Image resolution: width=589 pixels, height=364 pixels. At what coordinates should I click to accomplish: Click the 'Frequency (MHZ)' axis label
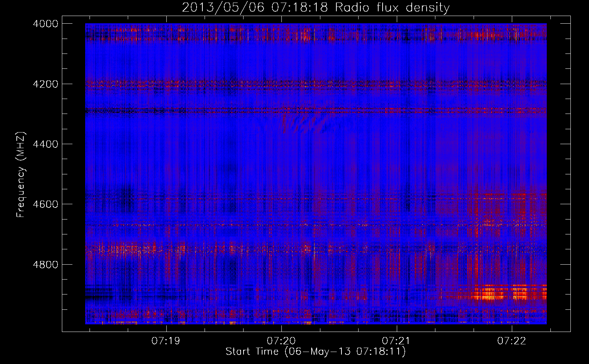pos(21,175)
